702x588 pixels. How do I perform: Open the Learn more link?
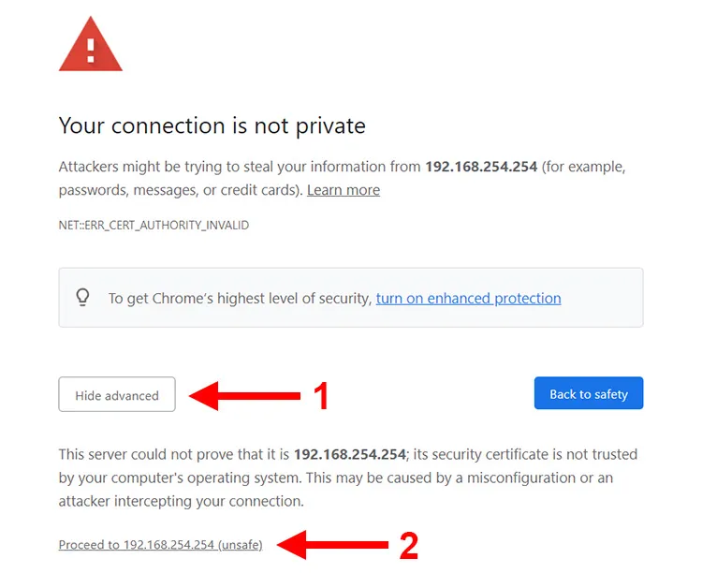(x=344, y=190)
